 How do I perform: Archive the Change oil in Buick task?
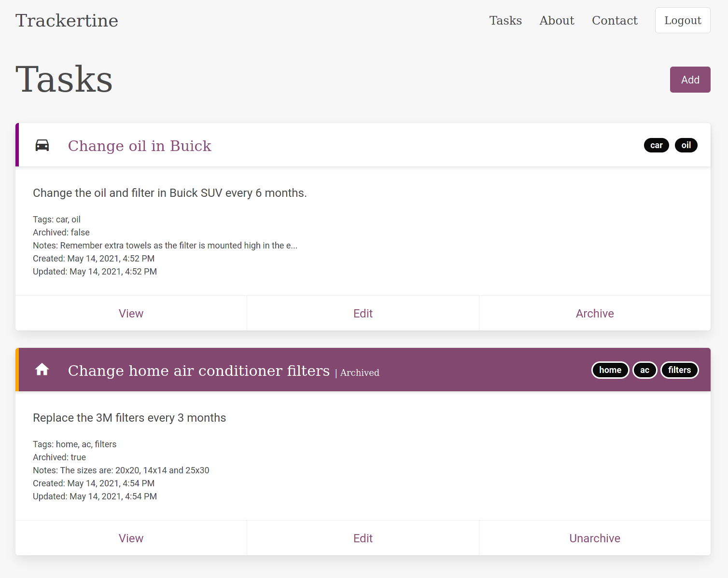594,314
